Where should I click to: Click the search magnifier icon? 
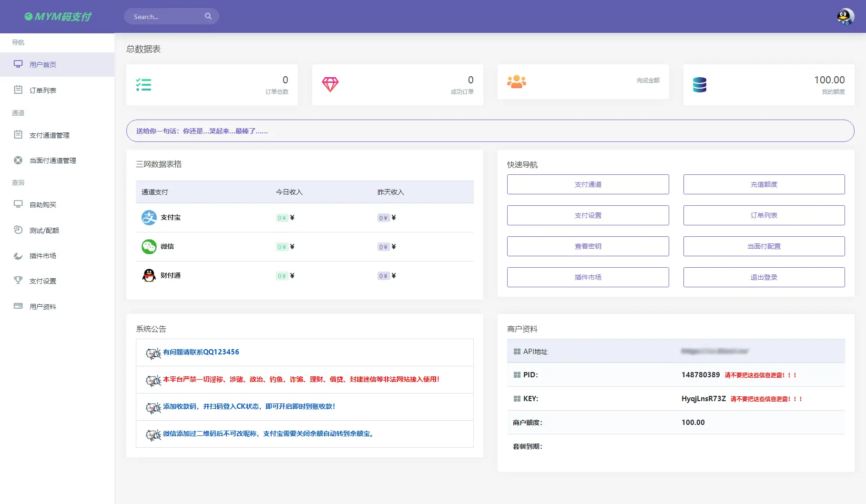pyautogui.click(x=208, y=16)
